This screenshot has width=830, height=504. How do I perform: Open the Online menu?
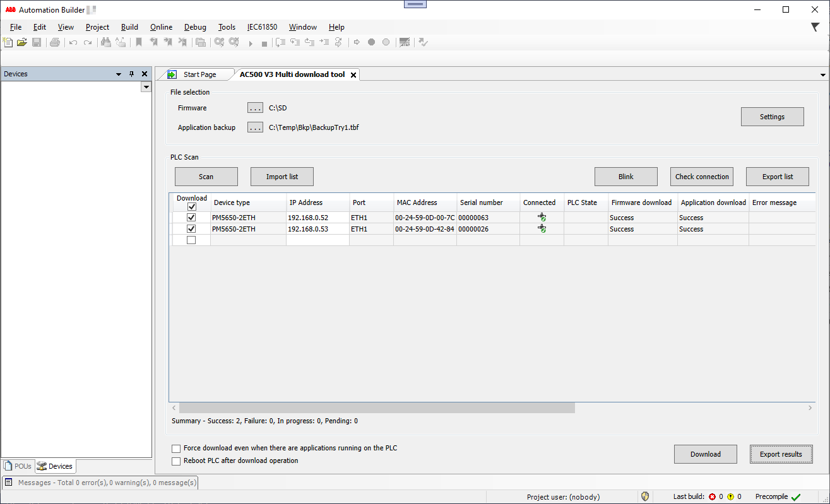[162, 27]
